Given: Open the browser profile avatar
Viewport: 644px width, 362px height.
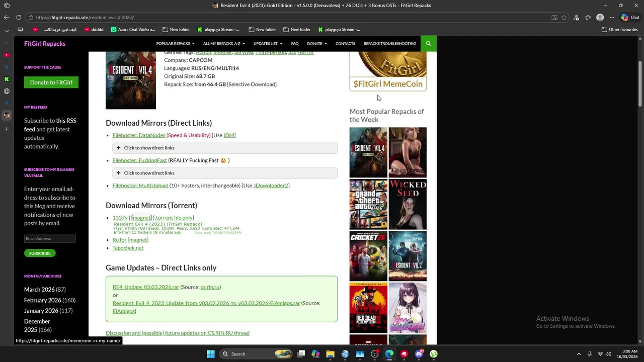Looking at the screenshot, I should [x=600, y=17].
